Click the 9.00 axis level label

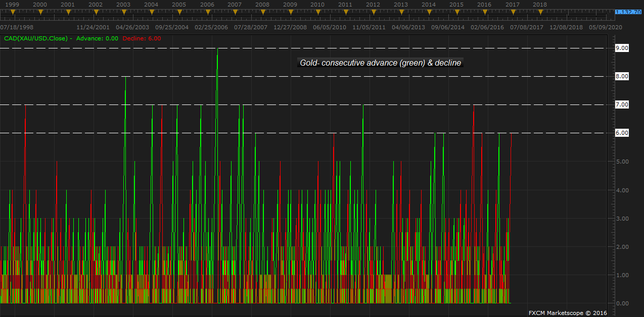(621, 48)
